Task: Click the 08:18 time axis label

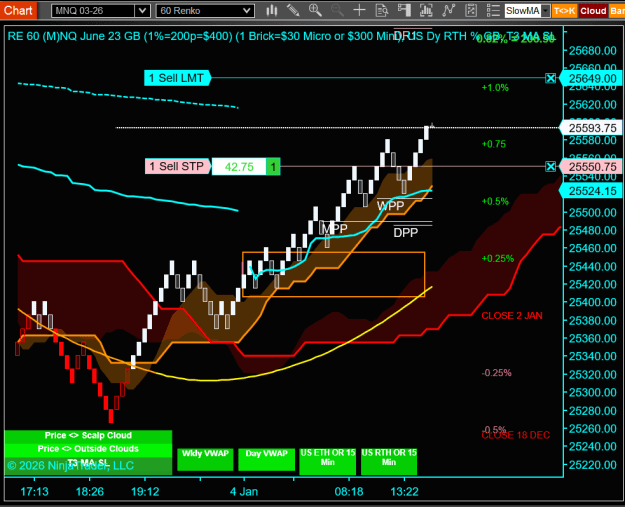Action: point(349,491)
